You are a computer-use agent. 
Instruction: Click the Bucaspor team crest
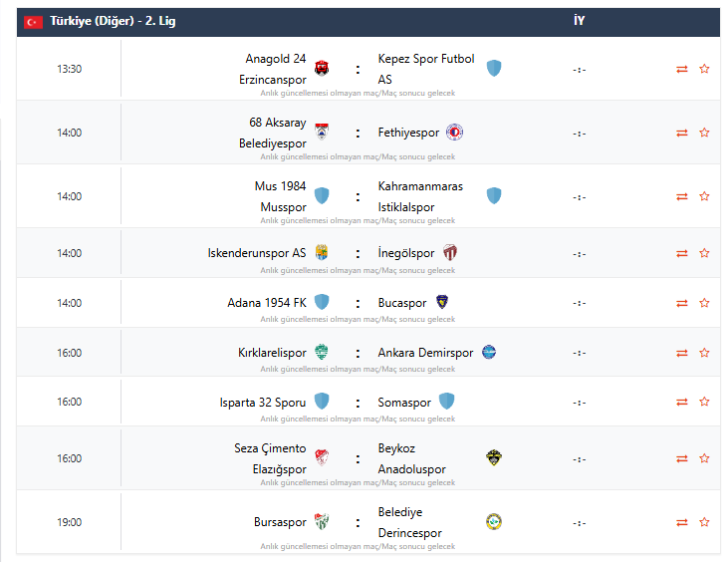(443, 303)
